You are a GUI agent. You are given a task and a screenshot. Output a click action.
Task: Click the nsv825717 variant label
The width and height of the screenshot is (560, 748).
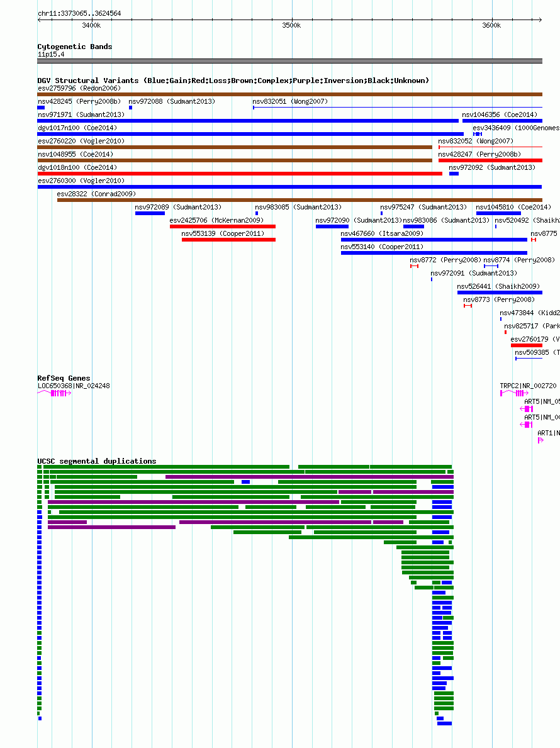(x=532, y=327)
